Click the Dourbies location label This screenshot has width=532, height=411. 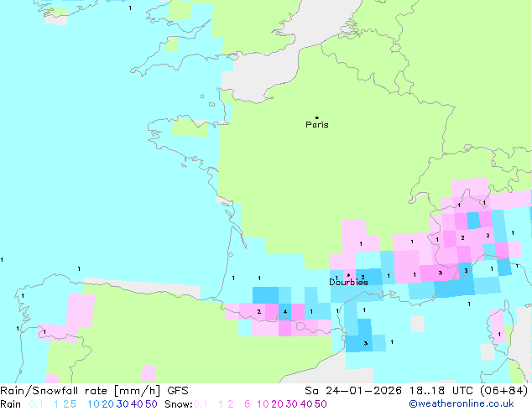coord(348,282)
